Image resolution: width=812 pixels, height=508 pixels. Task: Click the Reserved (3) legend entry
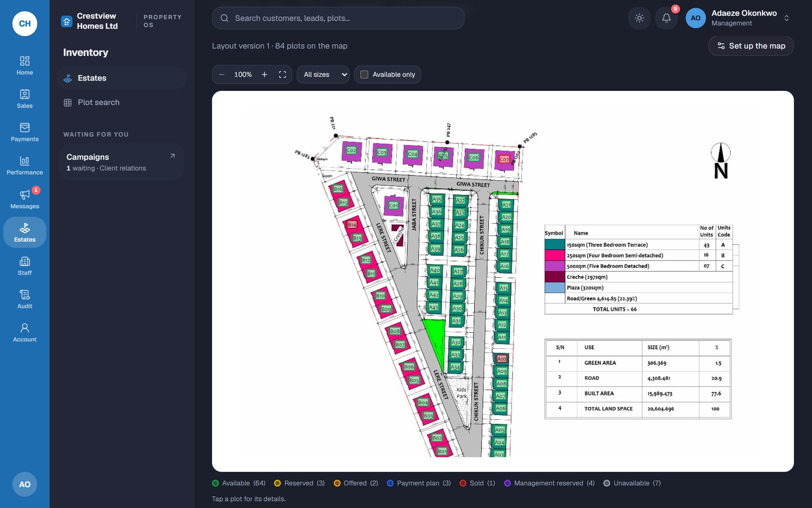tap(299, 483)
